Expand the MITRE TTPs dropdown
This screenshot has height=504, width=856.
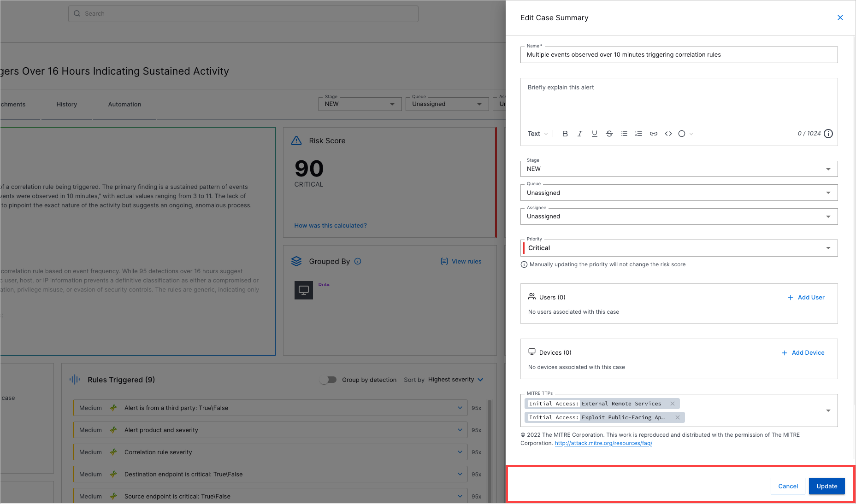(x=828, y=410)
